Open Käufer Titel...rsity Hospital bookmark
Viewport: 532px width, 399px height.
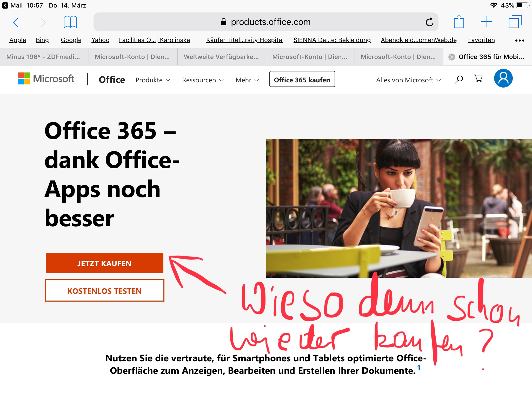245,40
